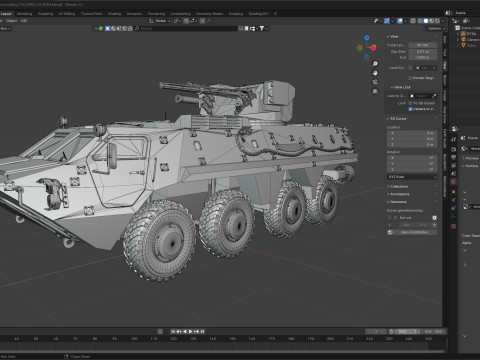Image resolution: width=480 pixels, height=360 pixels.
Task: Expand the Collections panel
Action: 397,186
